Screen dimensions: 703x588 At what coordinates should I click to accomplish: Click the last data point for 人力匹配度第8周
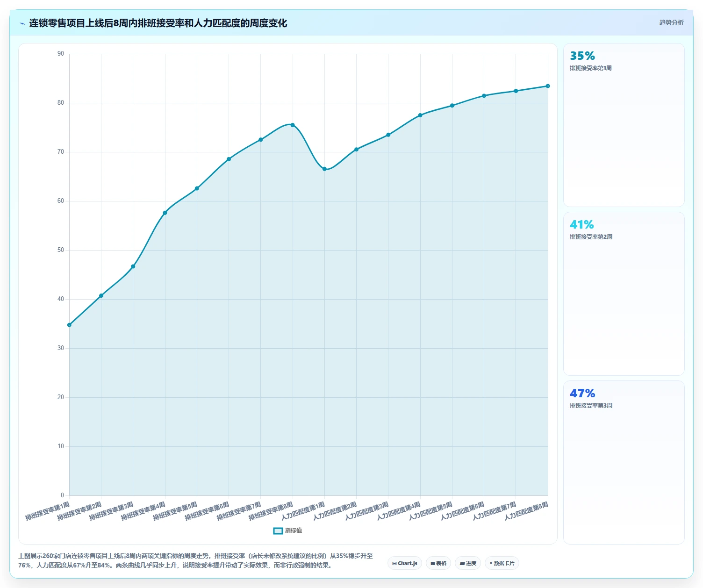pos(548,86)
